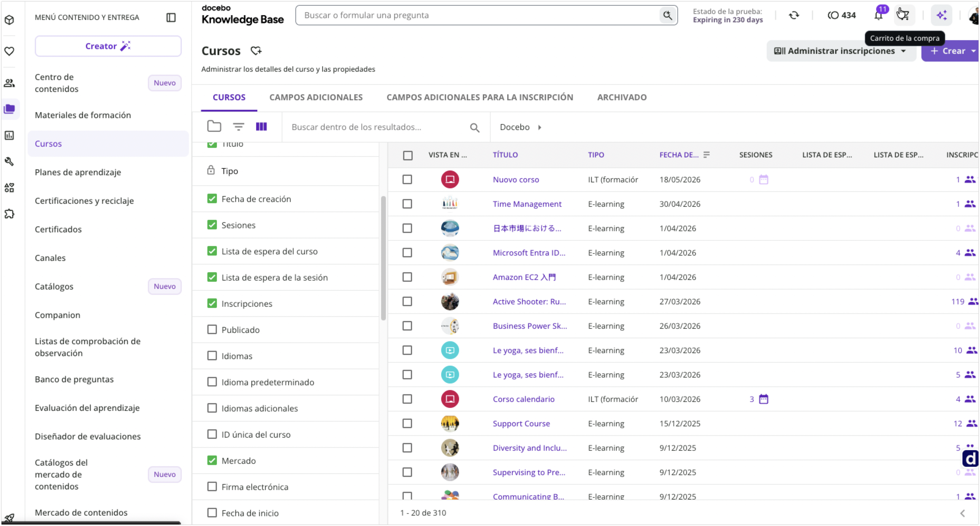Image resolution: width=980 pixels, height=526 pixels.
Task: Open the folder view icon in toolbar
Action: click(x=214, y=126)
